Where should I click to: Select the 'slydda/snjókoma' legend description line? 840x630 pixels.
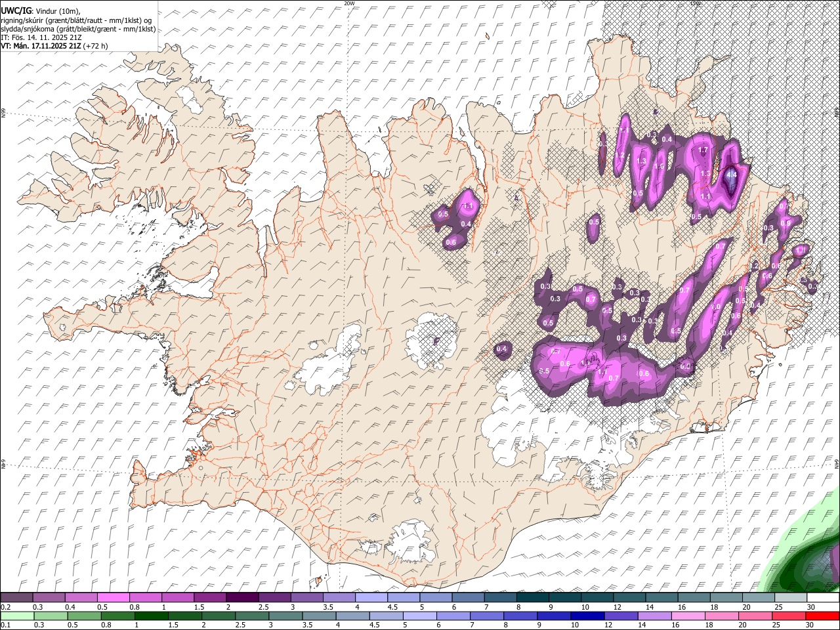pyautogui.click(x=79, y=29)
